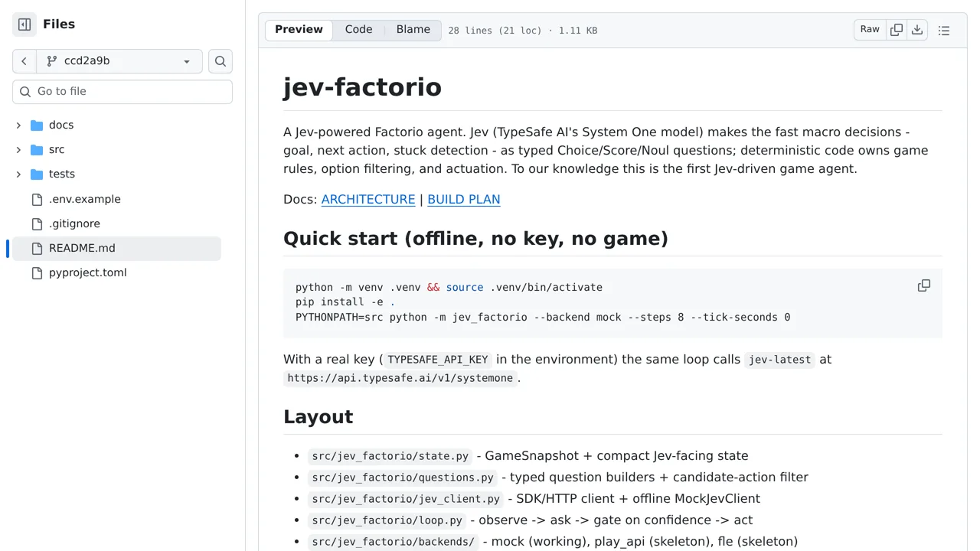980x551 pixels.
Task: Click the src/jev_factorio/backends/ path text
Action: 394,542
